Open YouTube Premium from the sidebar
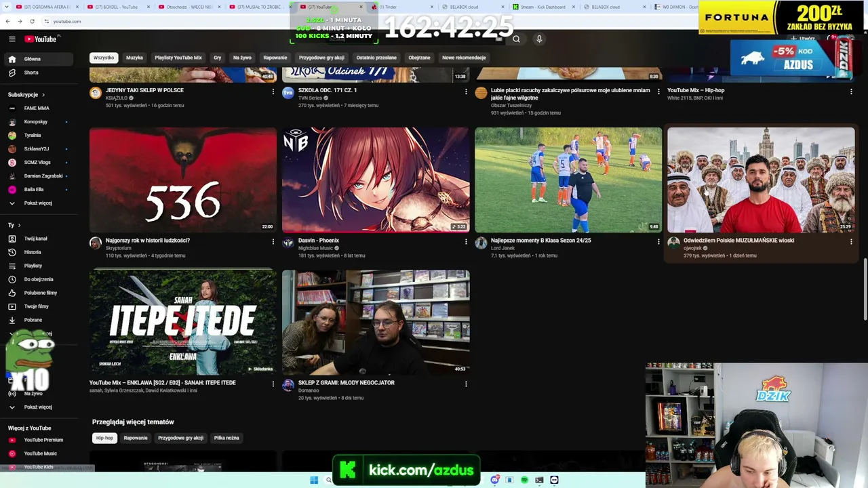This screenshot has width=868, height=488. pyautogui.click(x=39, y=440)
